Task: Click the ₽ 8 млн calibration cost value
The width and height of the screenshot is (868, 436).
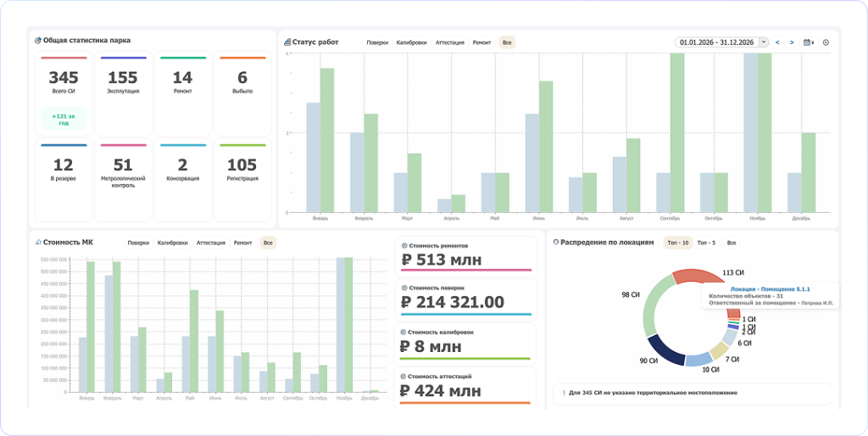Action: pos(431,346)
